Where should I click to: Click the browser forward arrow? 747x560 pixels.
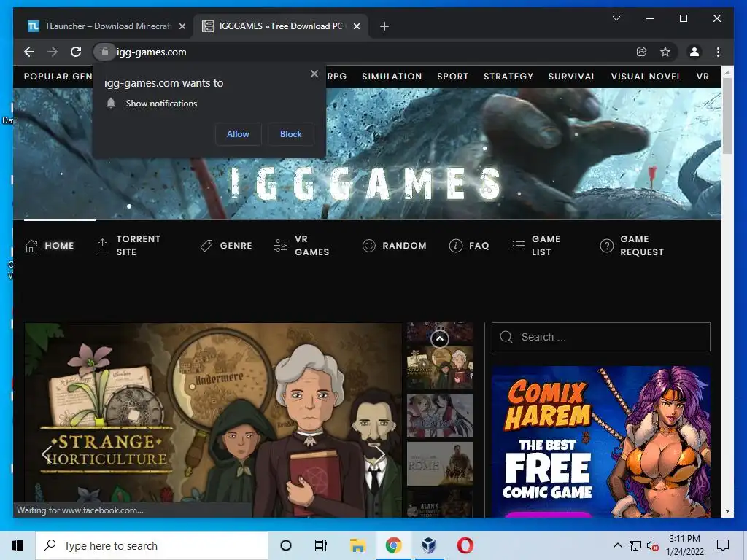click(53, 52)
